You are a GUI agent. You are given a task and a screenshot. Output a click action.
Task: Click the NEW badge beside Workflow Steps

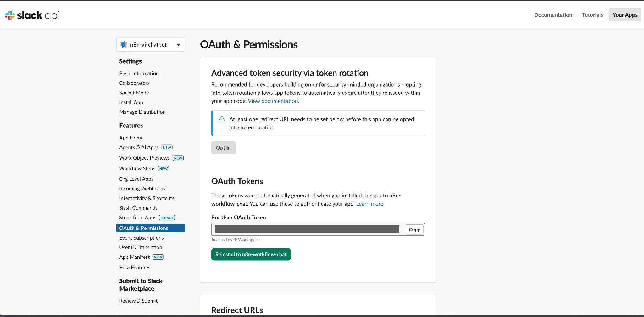click(x=163, y=169)
